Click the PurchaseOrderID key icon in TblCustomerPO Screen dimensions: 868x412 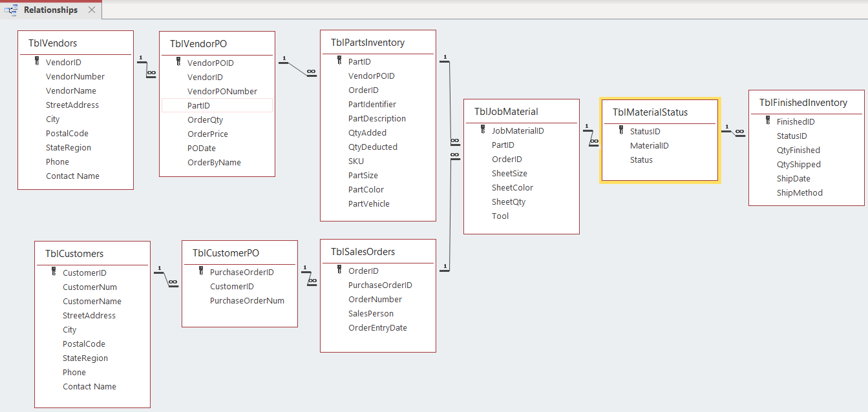tap(201, 272)
